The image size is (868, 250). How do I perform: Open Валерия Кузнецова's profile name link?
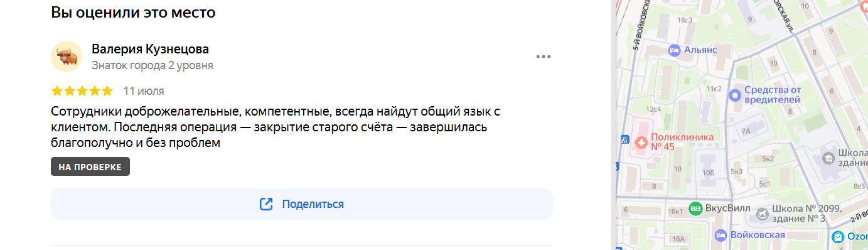point(150,49)
